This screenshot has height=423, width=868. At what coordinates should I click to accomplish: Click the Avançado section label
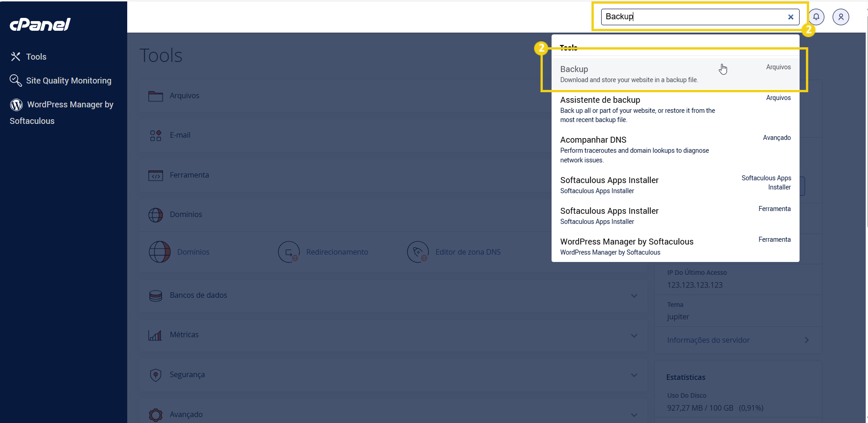pyautogui.click(x=186, y=414)
